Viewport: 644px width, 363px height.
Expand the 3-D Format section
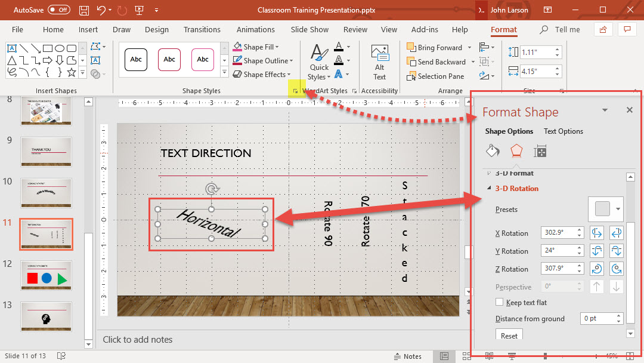(513, 173)
